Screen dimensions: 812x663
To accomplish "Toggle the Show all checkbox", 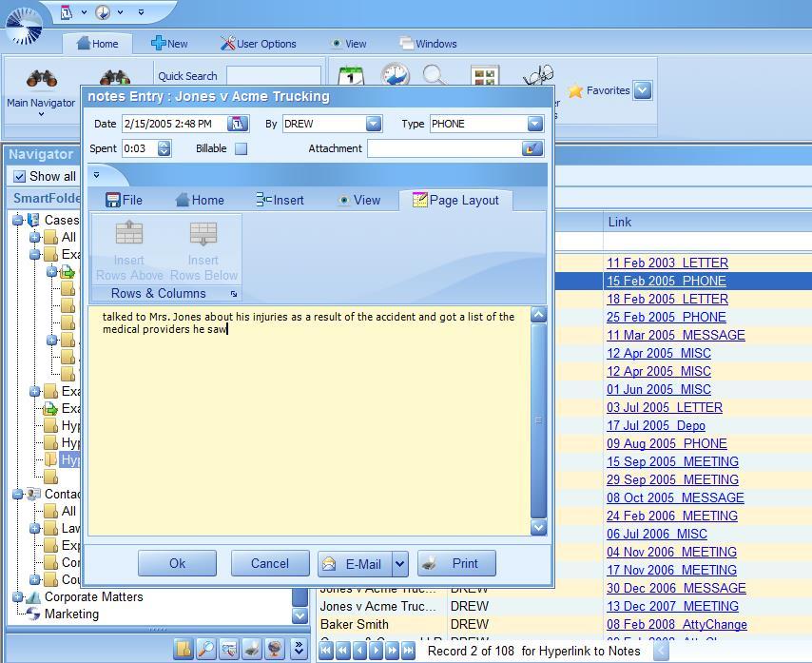I will [x=19, y=177].
